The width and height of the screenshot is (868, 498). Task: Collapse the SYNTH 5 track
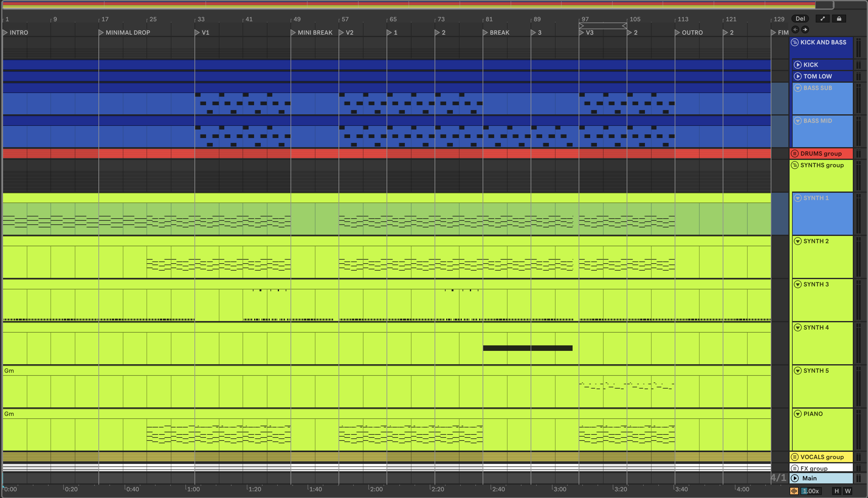coord(797,370)
